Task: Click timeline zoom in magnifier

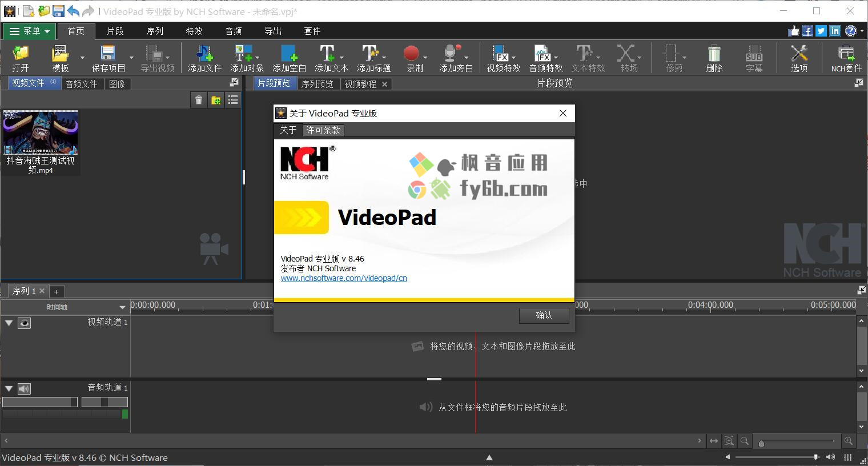Action: [849, 440]
